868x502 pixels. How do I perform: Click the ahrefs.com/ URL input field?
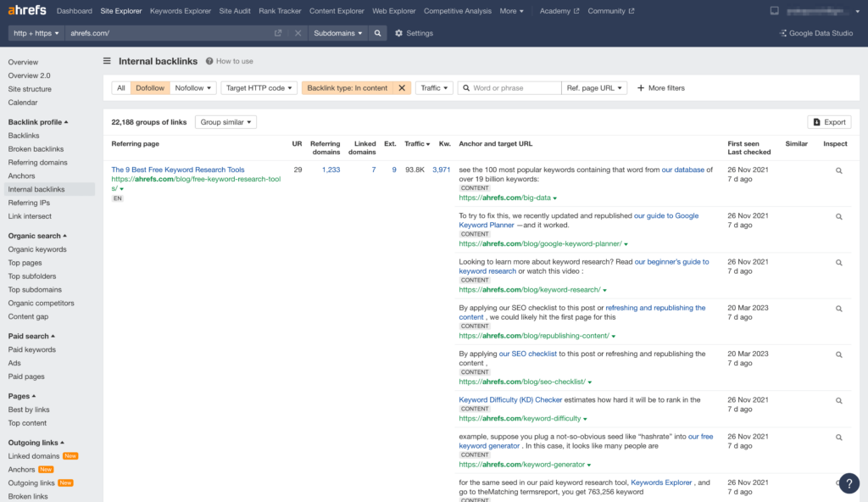click(x=169, y=33)
